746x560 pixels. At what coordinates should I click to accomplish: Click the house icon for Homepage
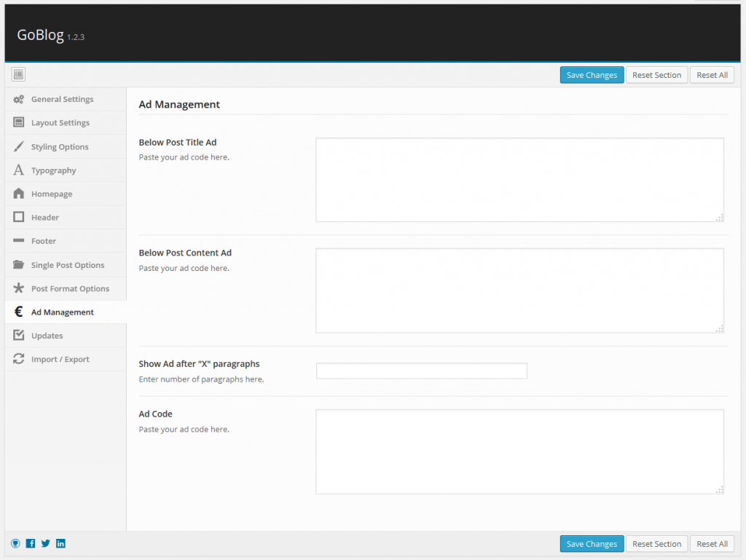[19, 194]
